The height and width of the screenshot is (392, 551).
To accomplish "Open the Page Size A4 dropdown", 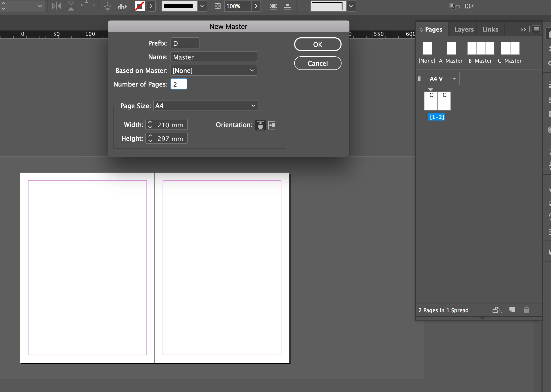I will pyautogui.click(x=206, y=106).
